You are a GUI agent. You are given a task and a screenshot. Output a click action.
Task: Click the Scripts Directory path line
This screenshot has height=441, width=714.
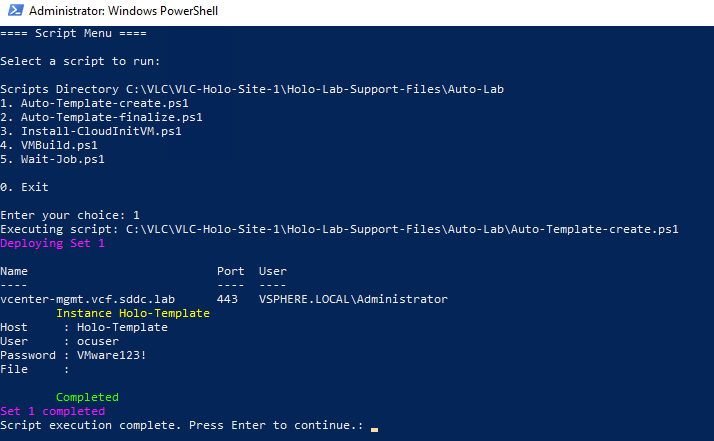252,89
